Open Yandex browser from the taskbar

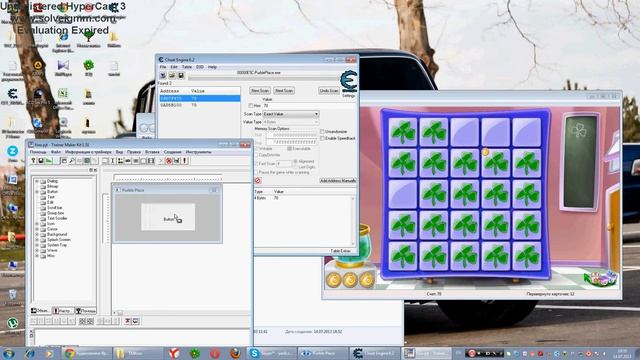pos(175,353)
